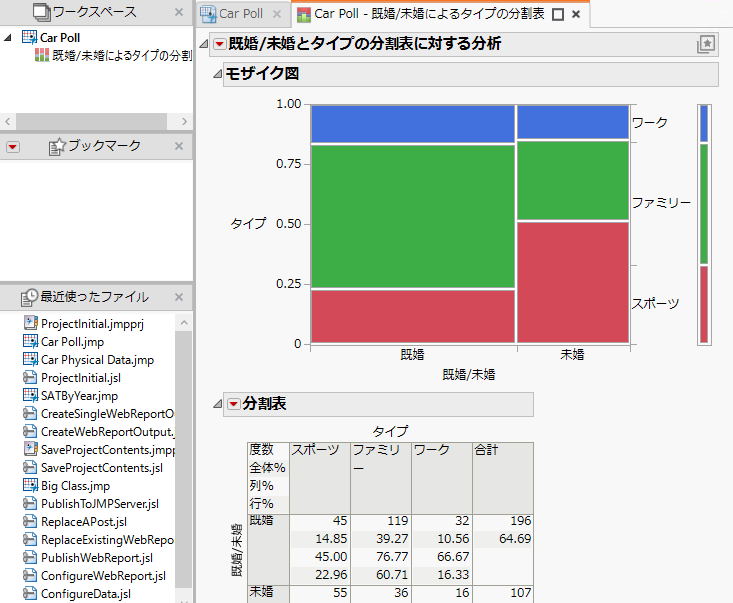
Task: Select Car Poll data table in workspace tree
Action: tap(59, 37)
